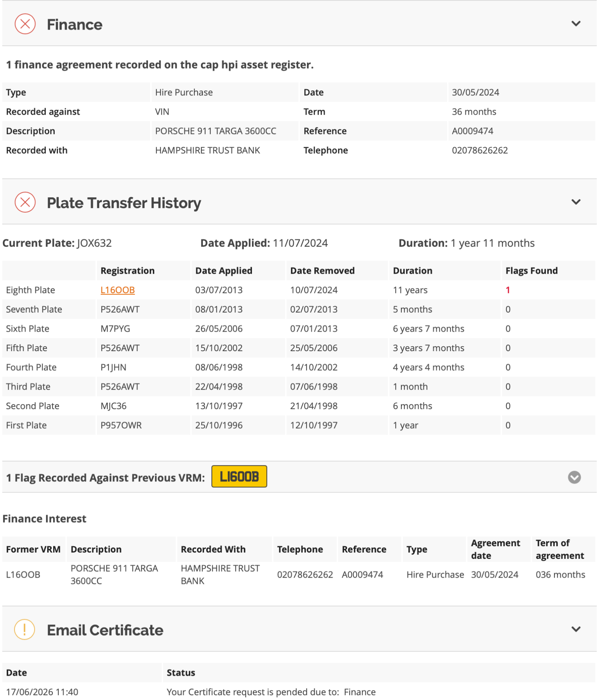Collapse the Email Certificate section chevron

575,629
